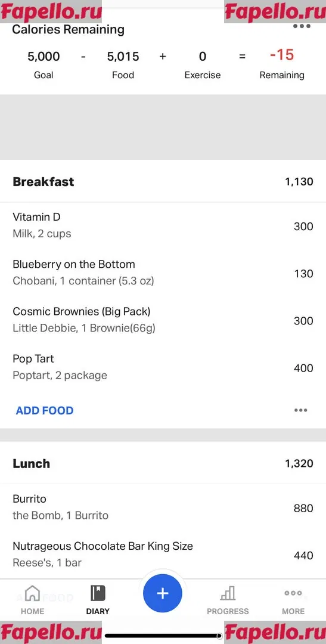Open the More dots icon

pos(293,593)
